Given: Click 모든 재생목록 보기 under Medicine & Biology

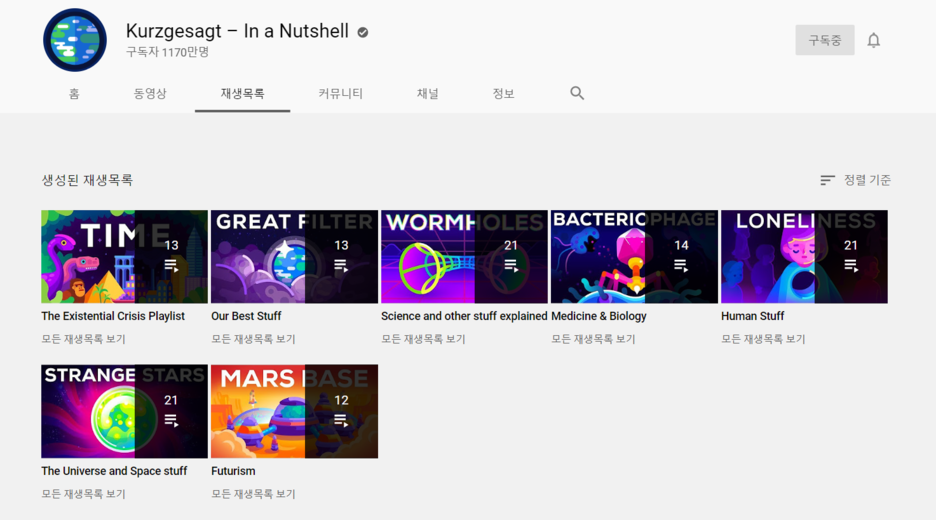Looking at the screenshot, I should [593, 339].
